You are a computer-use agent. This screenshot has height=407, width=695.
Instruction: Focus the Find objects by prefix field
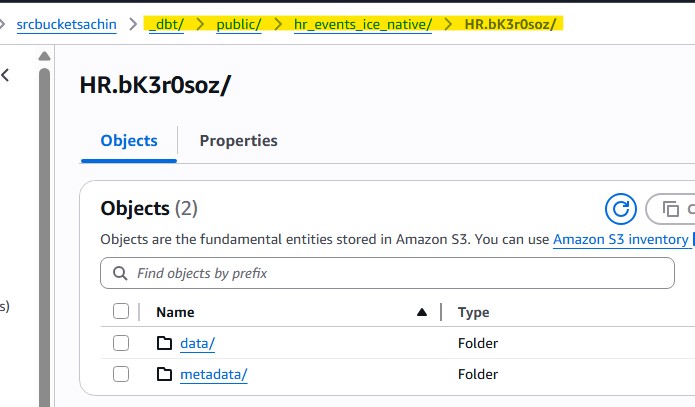click(387, 273)
